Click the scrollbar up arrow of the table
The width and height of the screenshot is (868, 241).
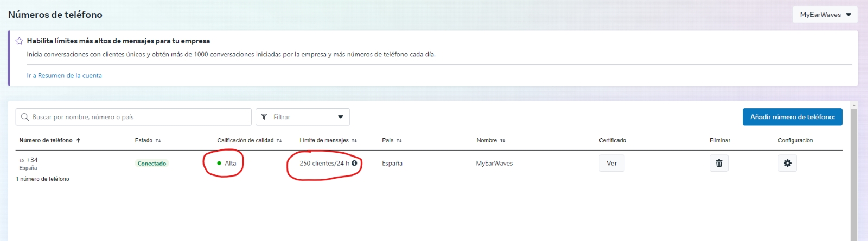coord(854,106)
